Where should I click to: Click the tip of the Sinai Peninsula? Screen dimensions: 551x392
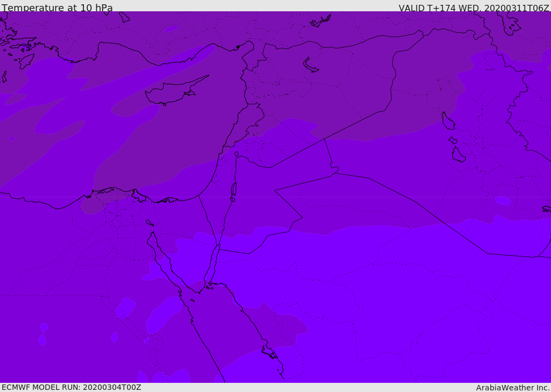tap(200, 292)
